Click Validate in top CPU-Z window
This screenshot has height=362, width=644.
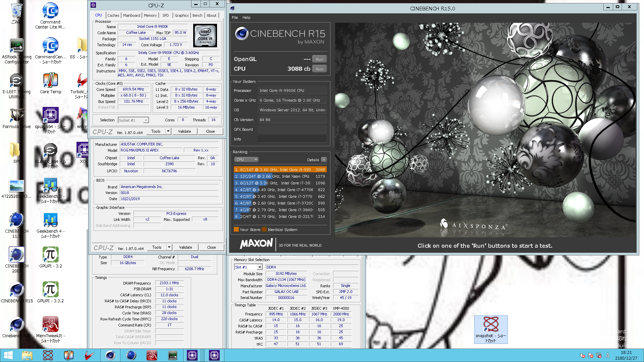[184, 131]
